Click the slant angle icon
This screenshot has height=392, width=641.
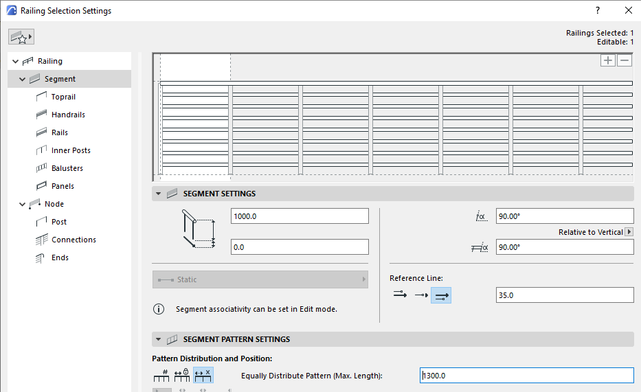[481, 216]
